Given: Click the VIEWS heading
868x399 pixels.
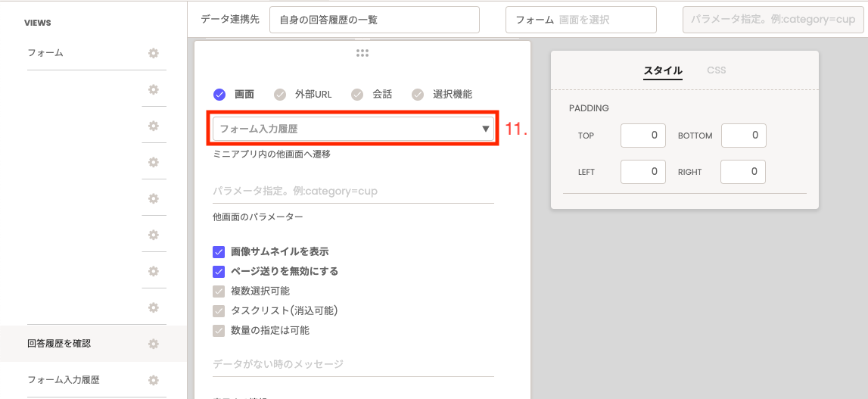Looking at the screenshot, I should [38, 23].
